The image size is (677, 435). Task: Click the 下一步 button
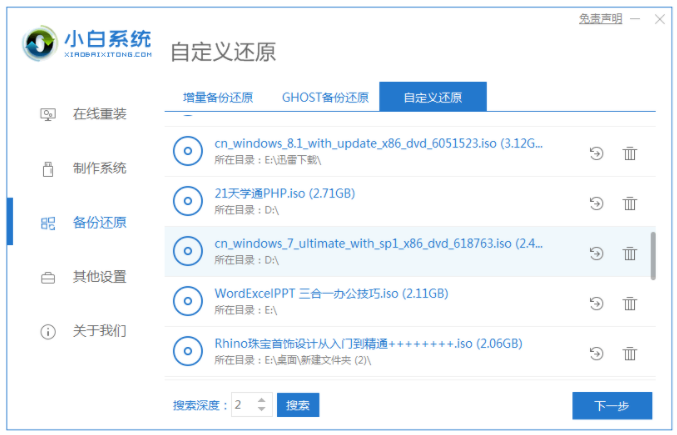[611, 405]
